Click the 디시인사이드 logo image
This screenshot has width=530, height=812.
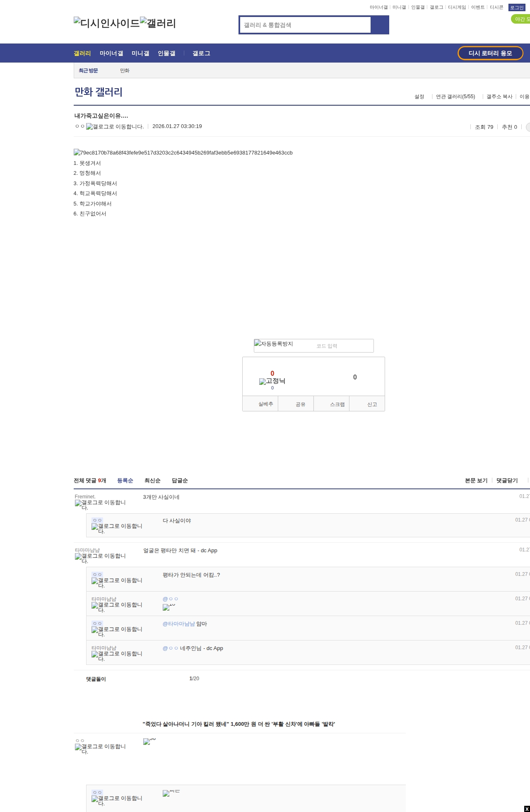107,23
